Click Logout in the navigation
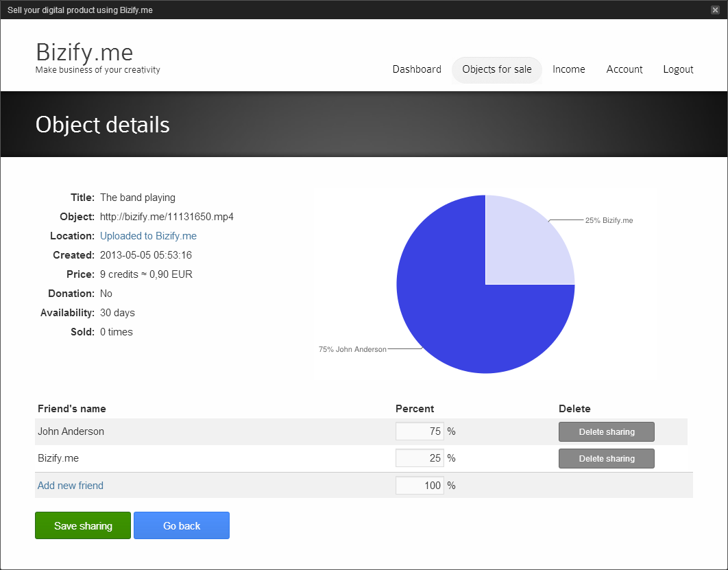Image resolution: width=728 pixels, height=570 pixels. coord(678,69)
